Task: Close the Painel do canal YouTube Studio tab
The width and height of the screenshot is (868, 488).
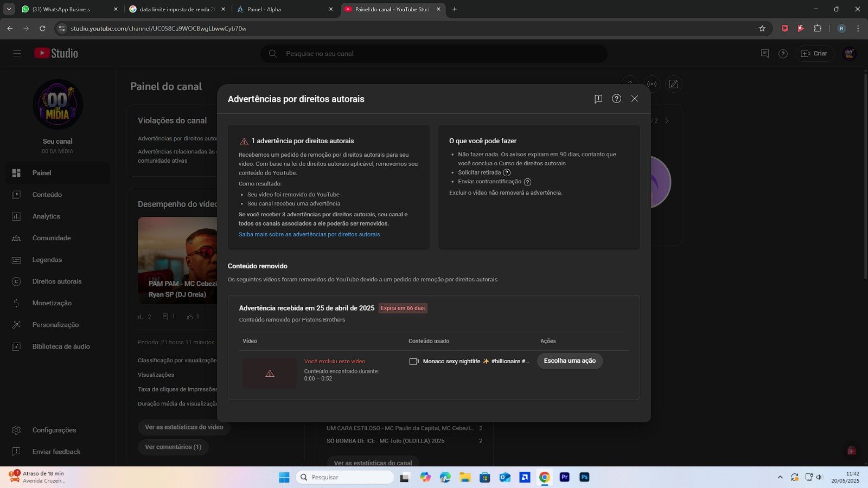Action: pos(438,9)
